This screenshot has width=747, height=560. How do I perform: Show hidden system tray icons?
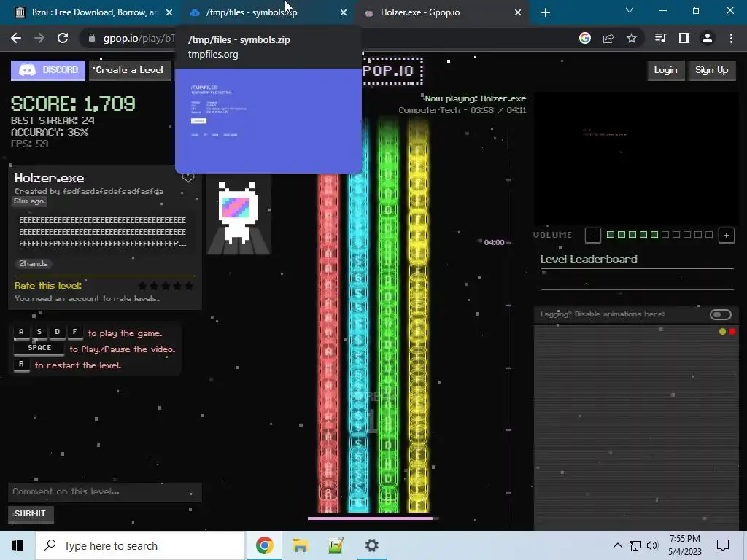[x=617, y=545]
